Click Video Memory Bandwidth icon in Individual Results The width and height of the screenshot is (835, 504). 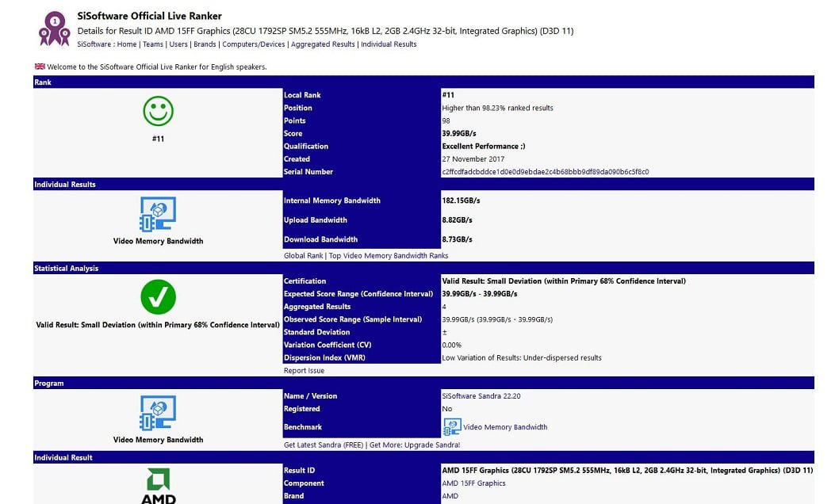158,213
